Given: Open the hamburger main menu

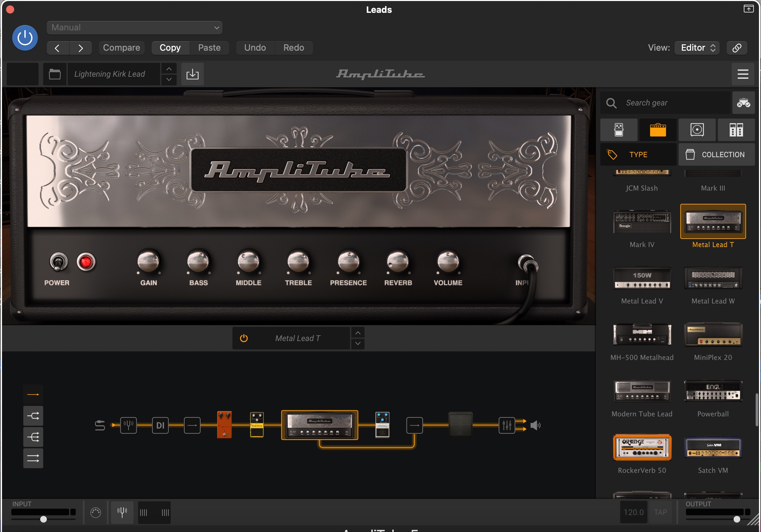Looking at the screenshot, I should click(x=743, y=74).
